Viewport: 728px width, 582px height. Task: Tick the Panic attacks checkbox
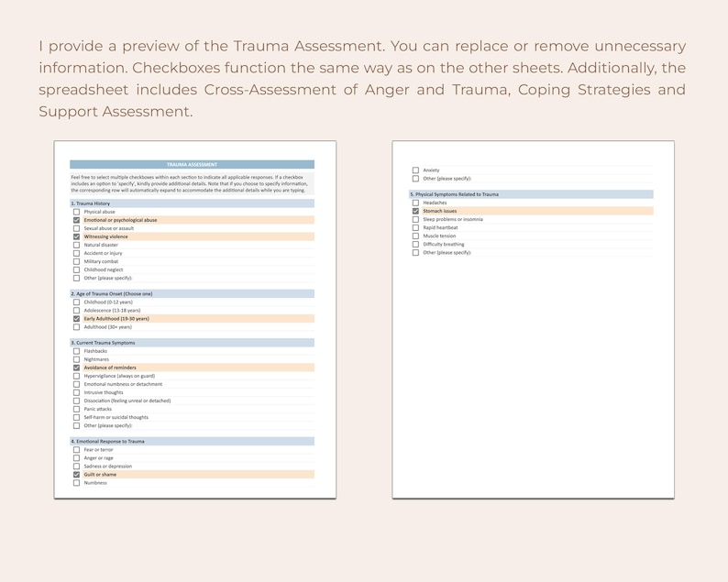point(77,409)
